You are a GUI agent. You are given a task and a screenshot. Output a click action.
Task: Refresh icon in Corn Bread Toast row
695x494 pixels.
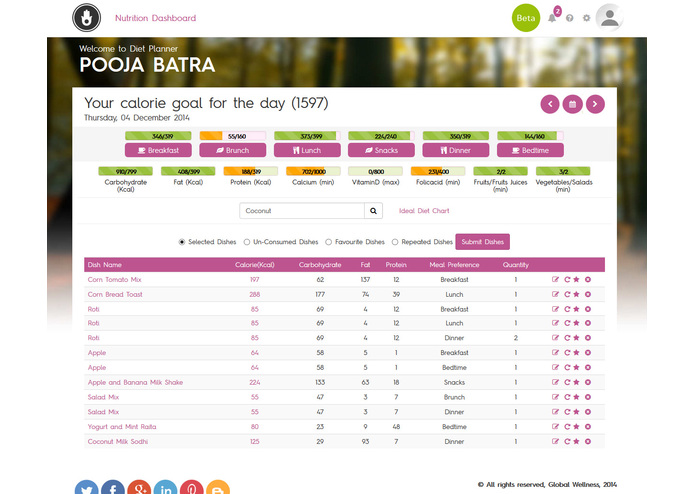click(566, 294)
